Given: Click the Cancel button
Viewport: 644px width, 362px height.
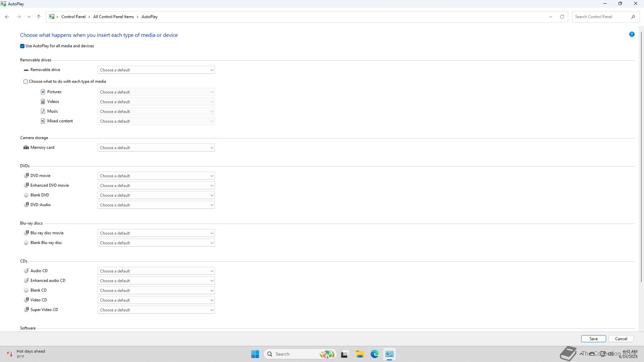Looking at the screenshot, I should [x=621, y=339].
